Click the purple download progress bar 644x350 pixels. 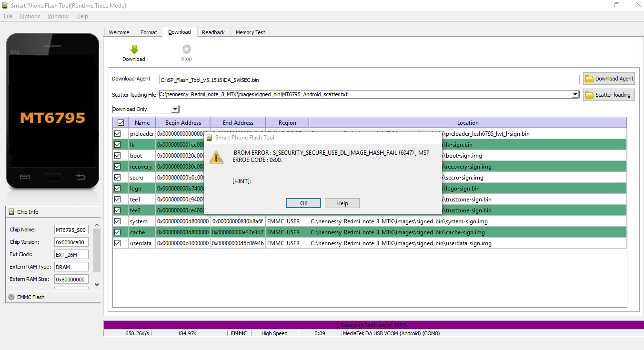(x=373, y=325)
